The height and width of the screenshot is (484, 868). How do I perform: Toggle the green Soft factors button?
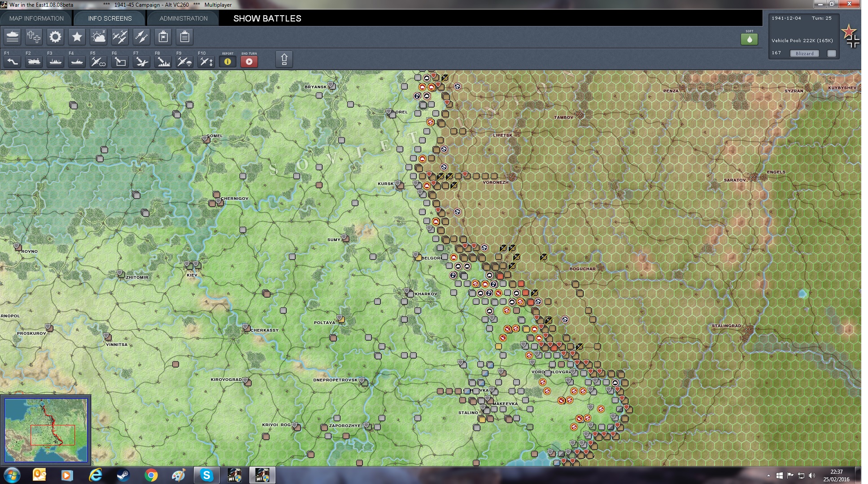(x=749, y=39)
